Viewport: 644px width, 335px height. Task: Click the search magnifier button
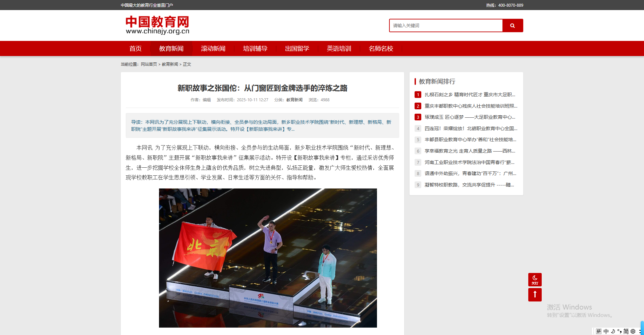(512, 25)
